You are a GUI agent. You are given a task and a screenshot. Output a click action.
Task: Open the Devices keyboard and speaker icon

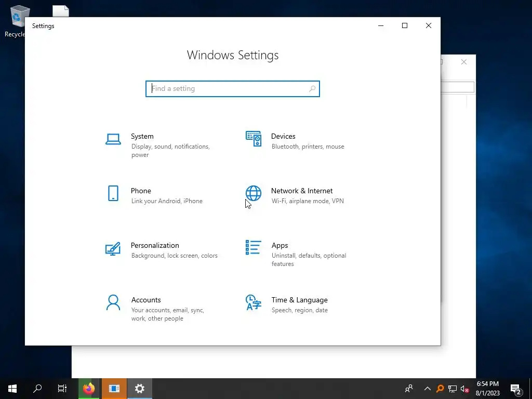coord(254,139)
